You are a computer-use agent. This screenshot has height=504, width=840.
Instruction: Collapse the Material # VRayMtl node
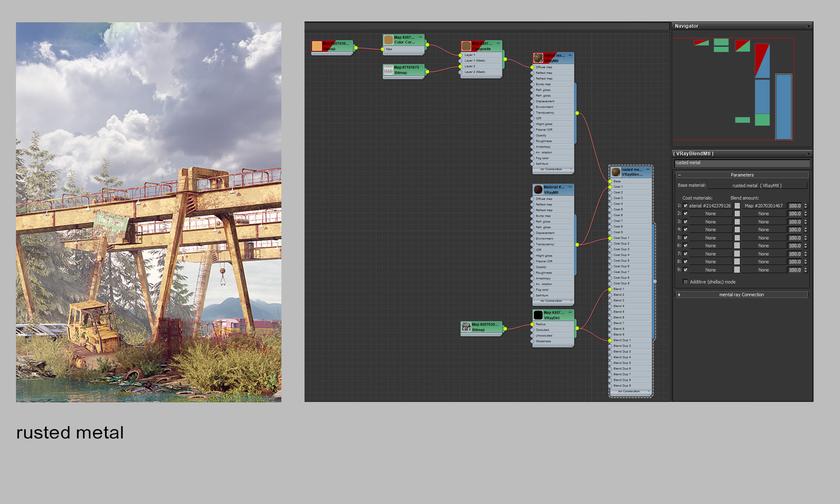(x=570, y=187)
